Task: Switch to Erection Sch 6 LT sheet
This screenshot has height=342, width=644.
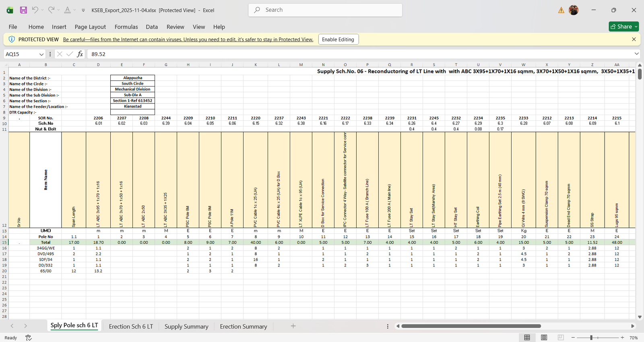Action: coord(131,326)
